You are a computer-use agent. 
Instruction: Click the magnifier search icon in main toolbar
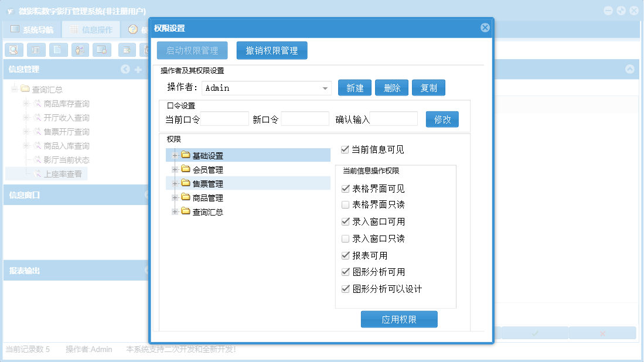14,50
